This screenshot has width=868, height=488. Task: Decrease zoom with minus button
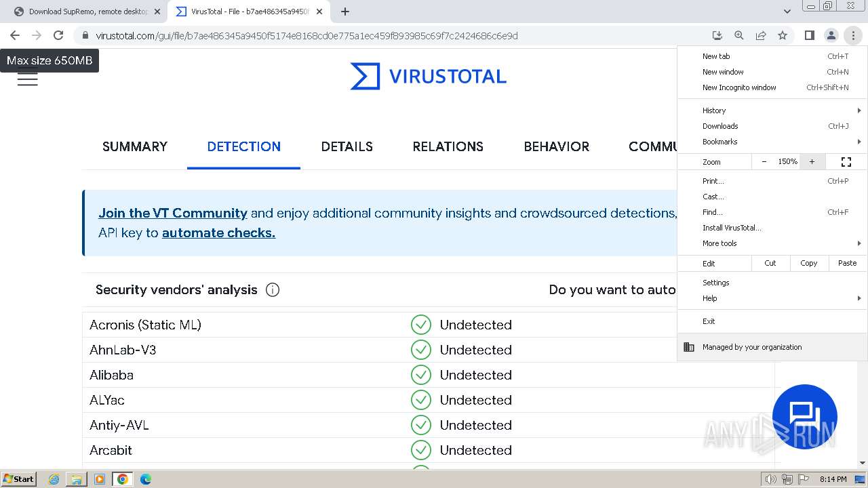click(764, 162)
